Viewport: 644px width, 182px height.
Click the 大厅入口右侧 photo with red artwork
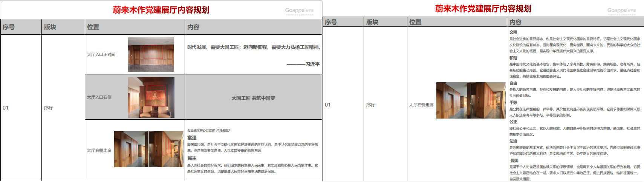(151, 97)
